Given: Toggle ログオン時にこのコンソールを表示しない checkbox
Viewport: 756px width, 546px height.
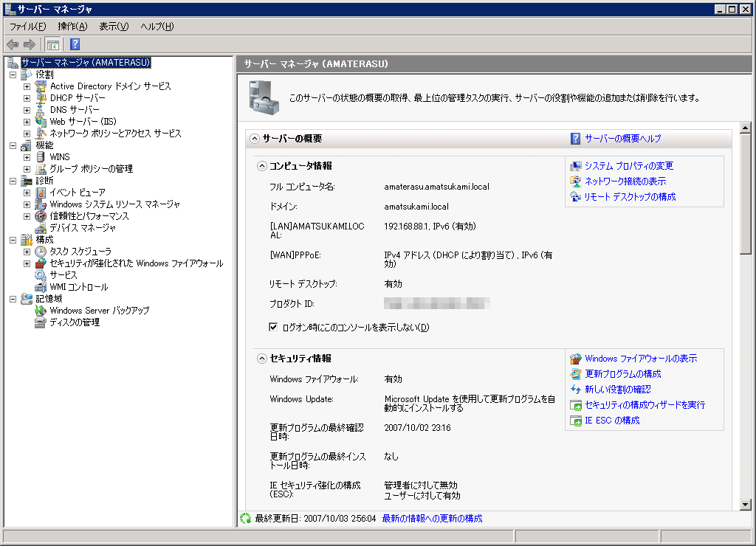Looking at the screenshot, I should (273, 327).
